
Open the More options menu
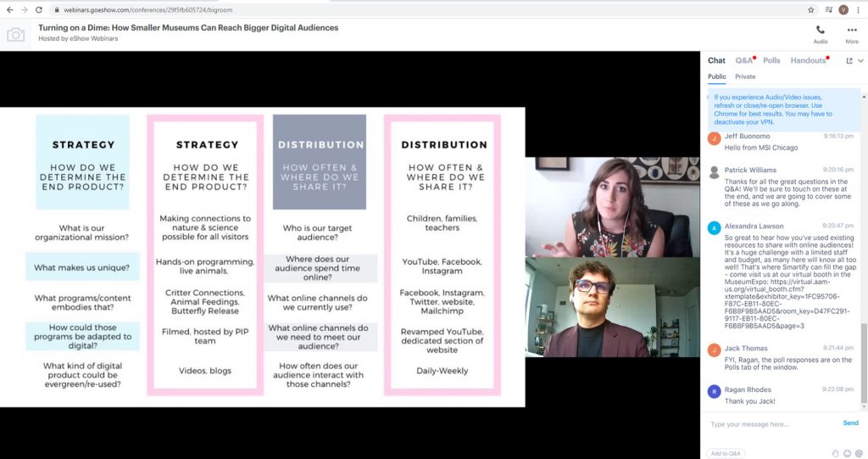tap(852, 31)
